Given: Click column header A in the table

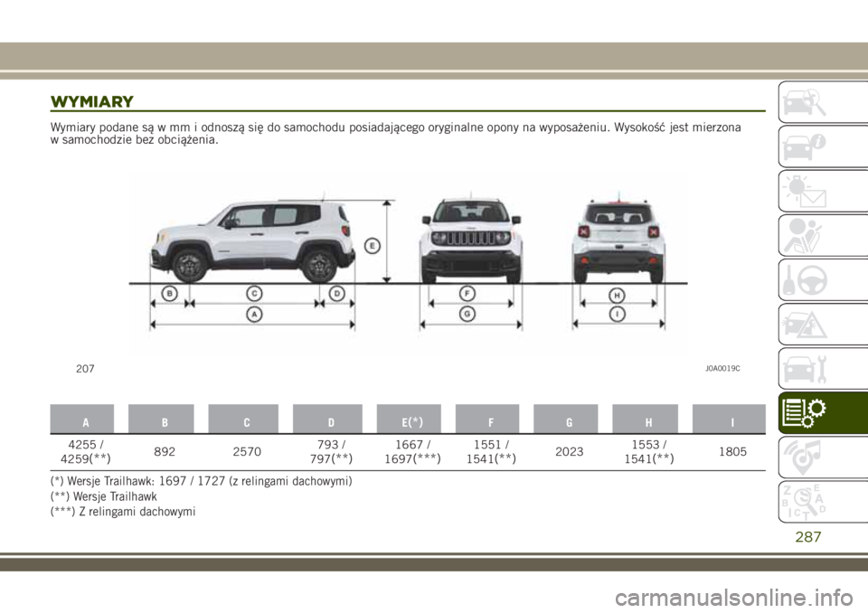Looking at the screenshot, I should click(x=82, y=420).
